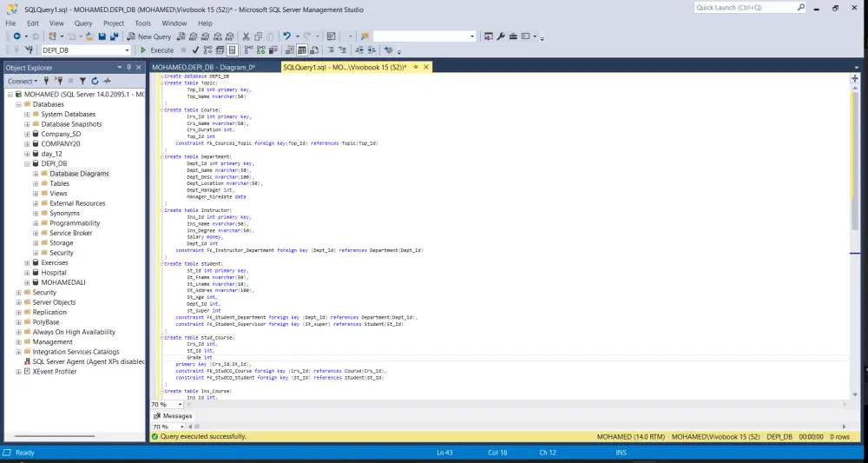Collapse the create table Student code block
This screenshot has width=868, height=463.
tap(161, 263)
